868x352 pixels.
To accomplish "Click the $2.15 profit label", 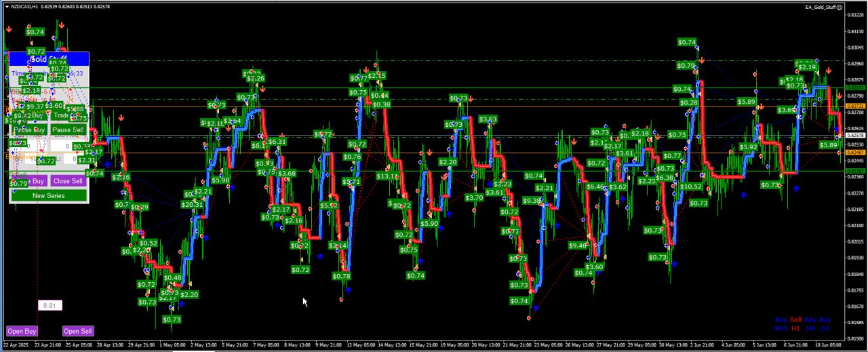I will coord(376,76).
